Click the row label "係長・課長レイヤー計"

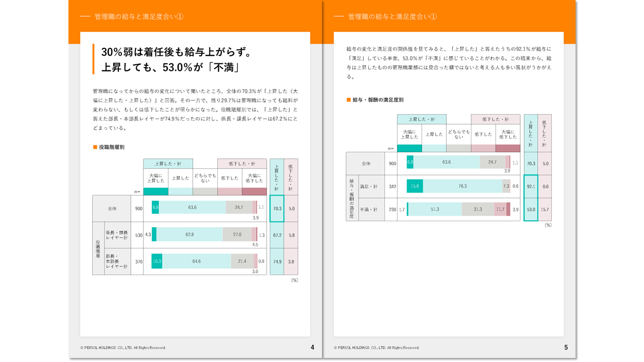point(117,235)
